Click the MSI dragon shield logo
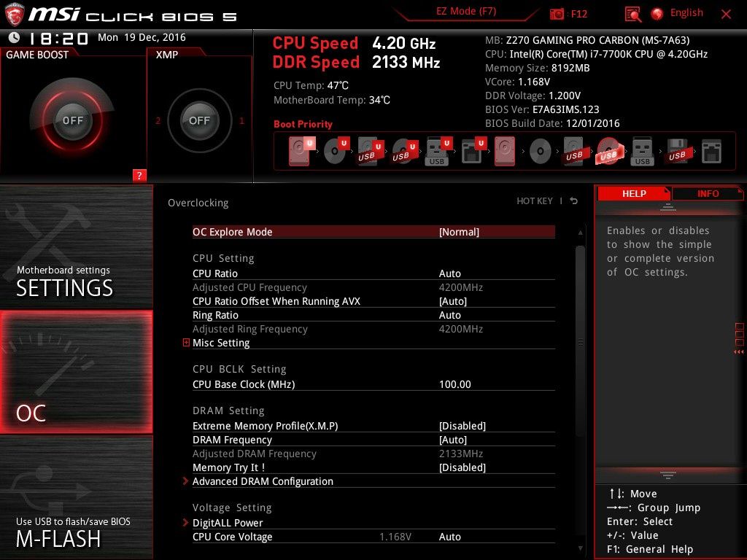Viewport: 747px width, 560px height. (x=14, y=14)
